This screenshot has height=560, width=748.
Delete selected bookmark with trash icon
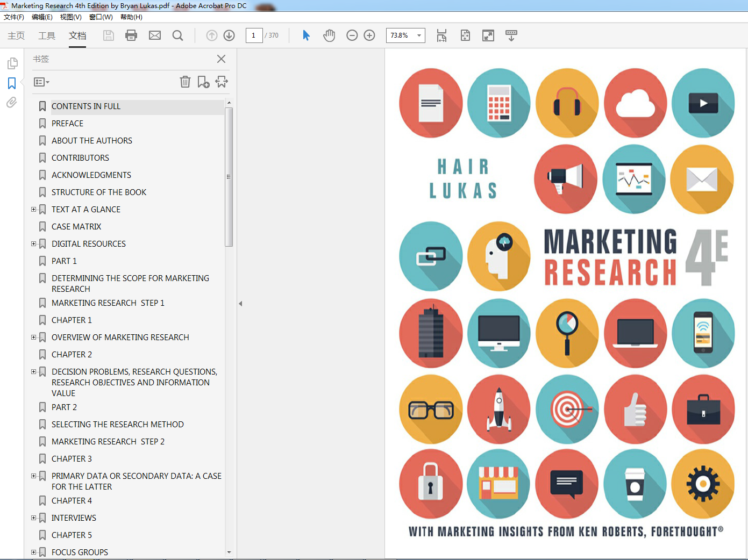coord(185,82)
